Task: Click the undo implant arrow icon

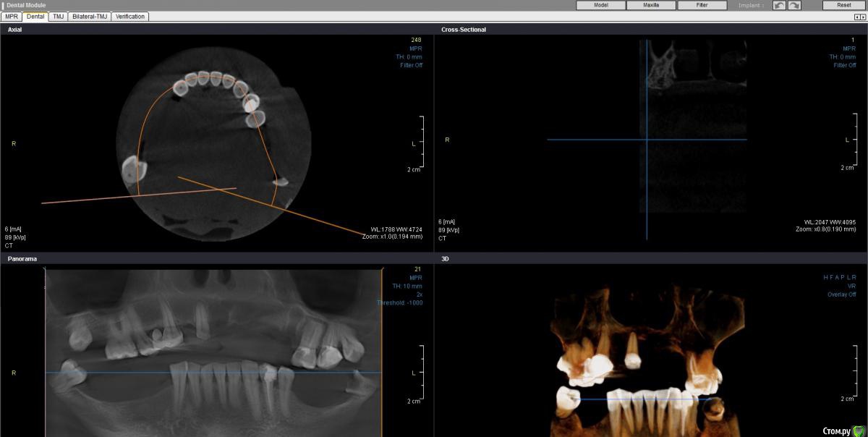Action: pos(779,5)
